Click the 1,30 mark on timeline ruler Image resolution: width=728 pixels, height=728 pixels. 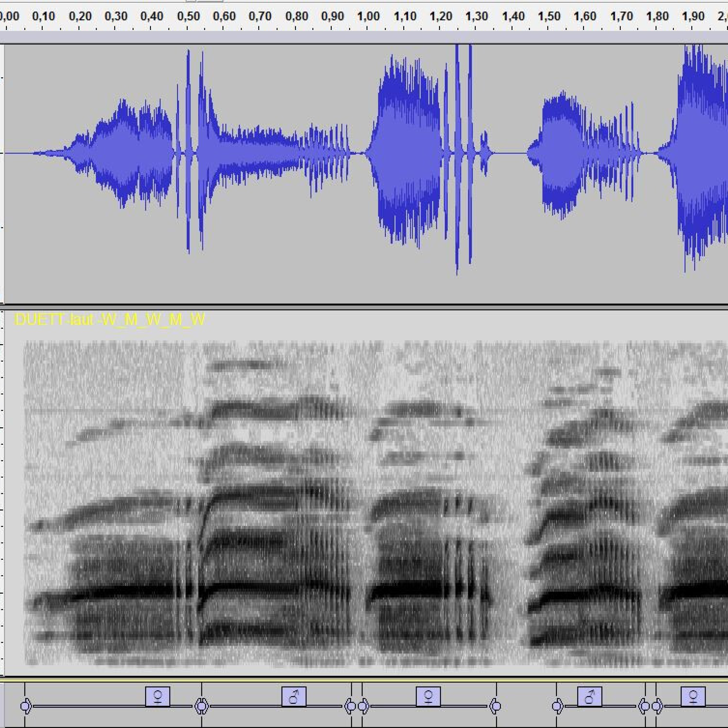click(x=477, y=17)
